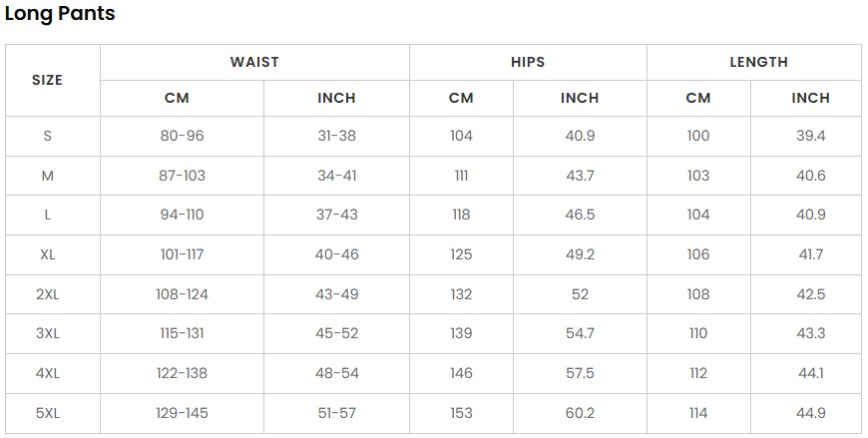Screen dimensions: 868x438
Task: Select waist inch value 34-41
Action: point(337,176)
